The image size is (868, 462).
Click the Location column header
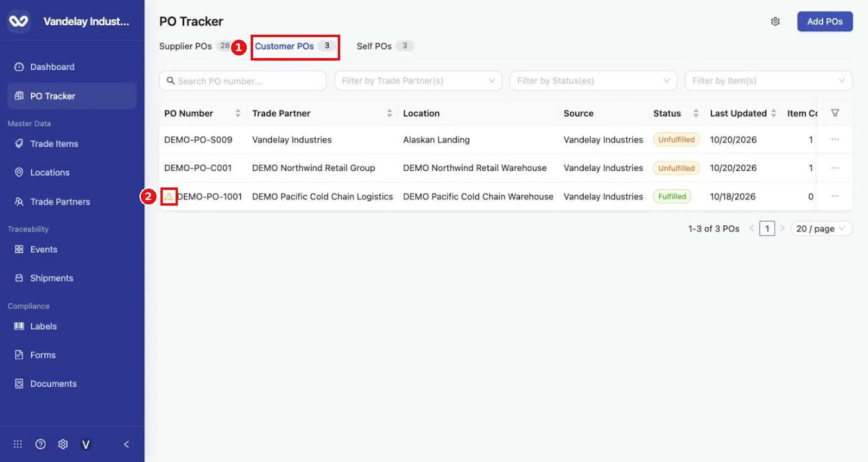pyautogui.click(x=421, y=113)
